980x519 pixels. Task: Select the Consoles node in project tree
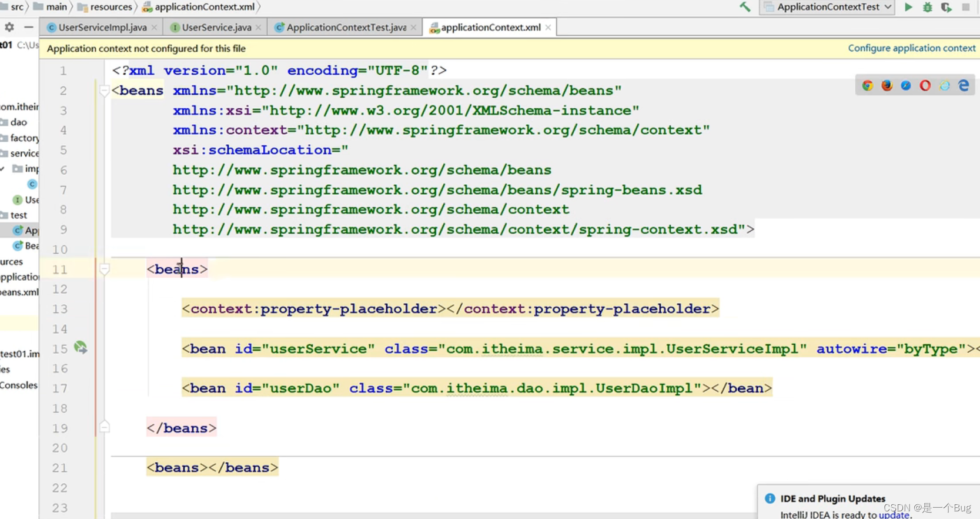coord(19,385)
